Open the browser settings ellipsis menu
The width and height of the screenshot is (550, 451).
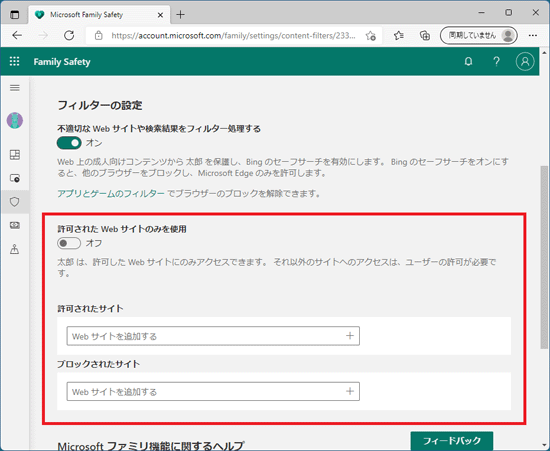[x=533, y=35]
